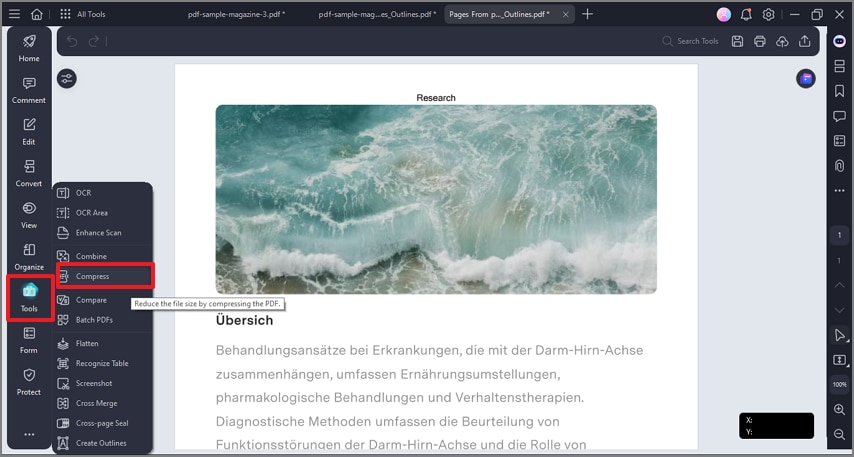Open bookmarks panel in right sidebar

click(839, 91)
